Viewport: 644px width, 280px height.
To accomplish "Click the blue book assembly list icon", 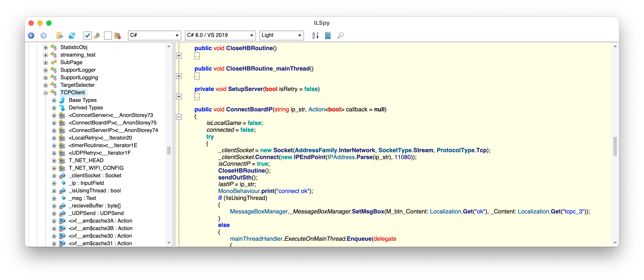I will [x=328, y=35].
